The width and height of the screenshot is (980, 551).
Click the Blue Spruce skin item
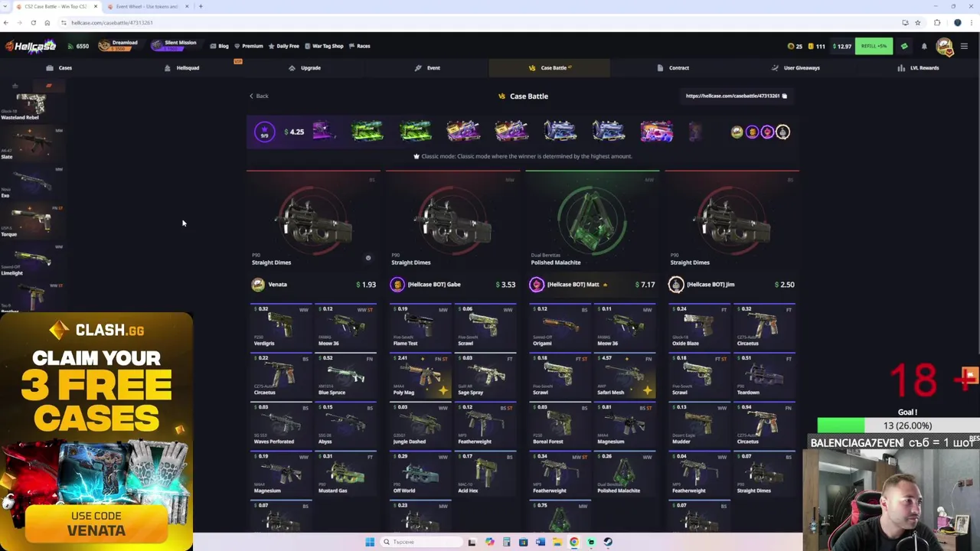coord(346,375)
